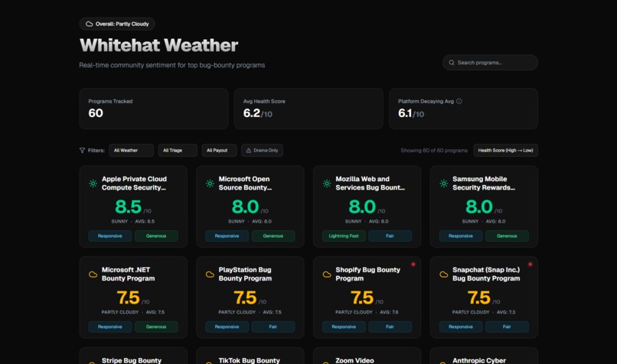Click the Overall: Partly Cloudy badge
This screenshot has height=364, width=617.
coord(117,24)
